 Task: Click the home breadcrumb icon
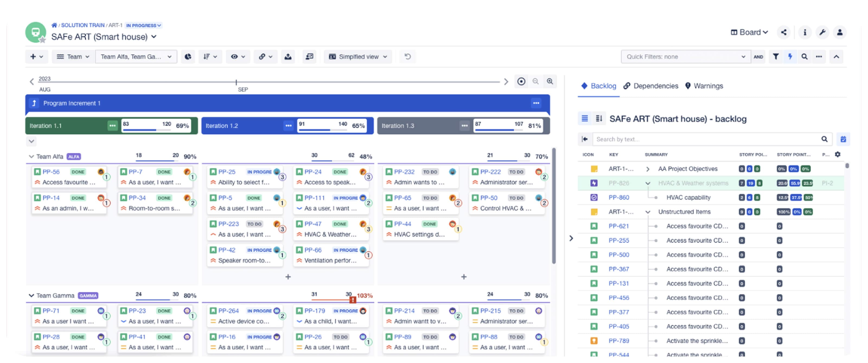pos(54,25)
